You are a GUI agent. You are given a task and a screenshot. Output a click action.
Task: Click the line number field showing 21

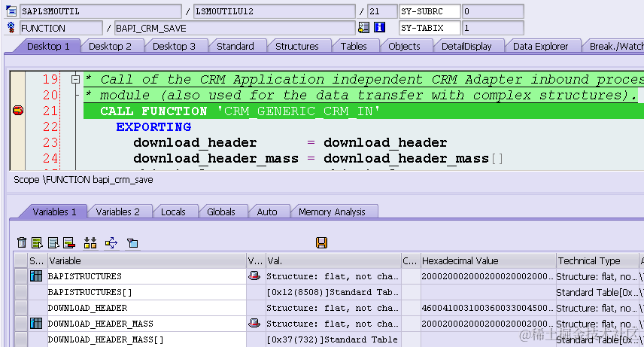pyautogui.click(x=382, y=11)
